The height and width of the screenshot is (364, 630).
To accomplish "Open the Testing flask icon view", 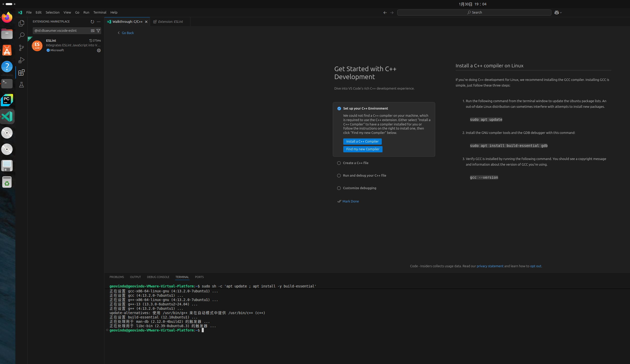I will [22, 85].
